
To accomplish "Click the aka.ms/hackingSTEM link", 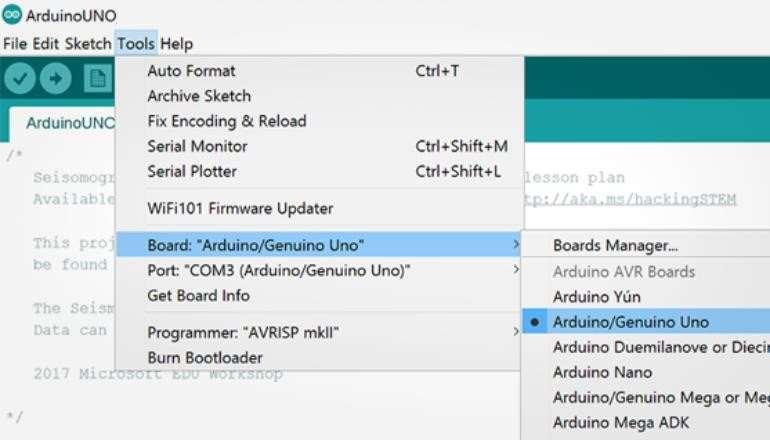I will click(630, 199).
